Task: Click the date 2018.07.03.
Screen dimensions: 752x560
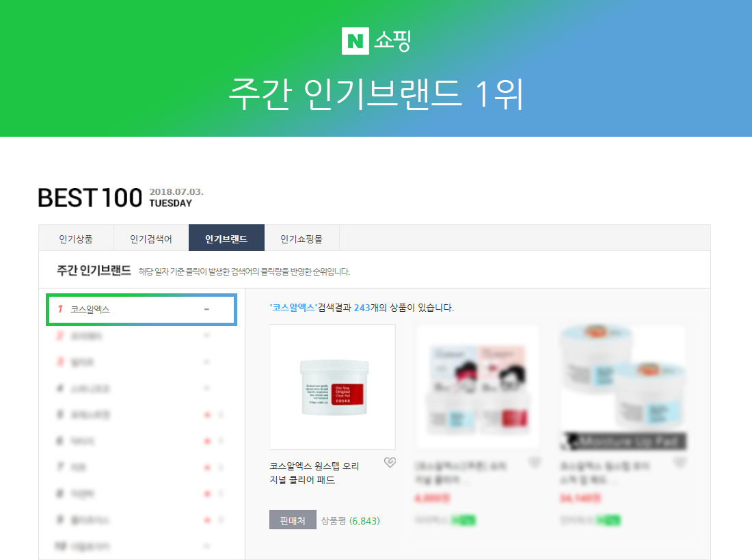Action: point(176,191)
